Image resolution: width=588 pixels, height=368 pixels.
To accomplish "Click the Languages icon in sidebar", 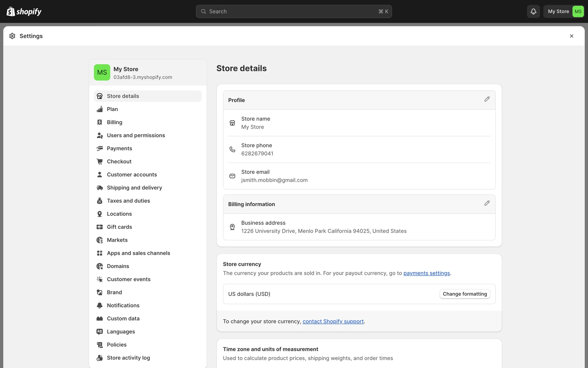I will click(100, 332).
